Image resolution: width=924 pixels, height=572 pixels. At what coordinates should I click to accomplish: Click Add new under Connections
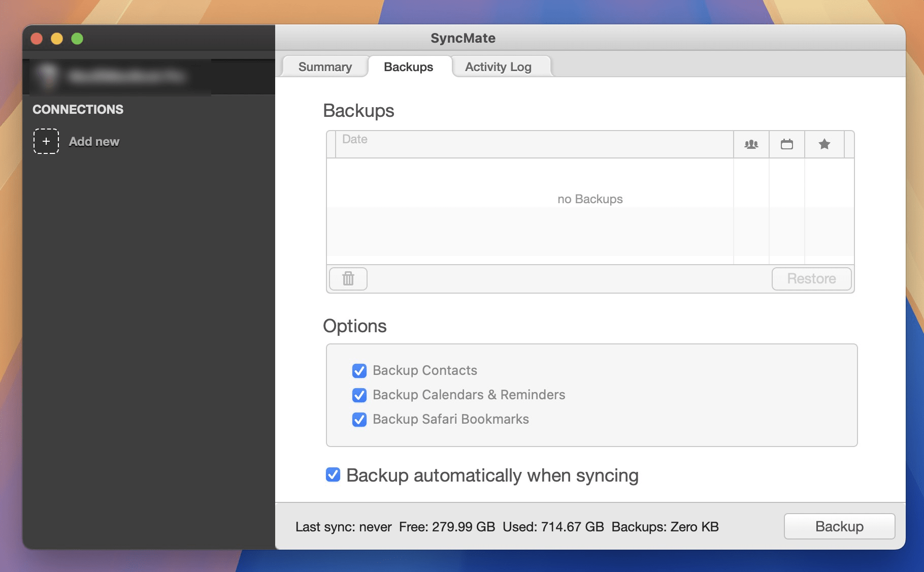(x=94, y=141)
